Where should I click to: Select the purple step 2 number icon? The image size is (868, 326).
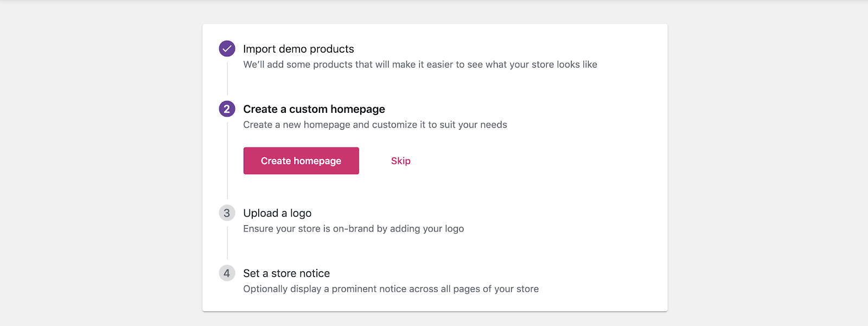(x=227, y=109)
